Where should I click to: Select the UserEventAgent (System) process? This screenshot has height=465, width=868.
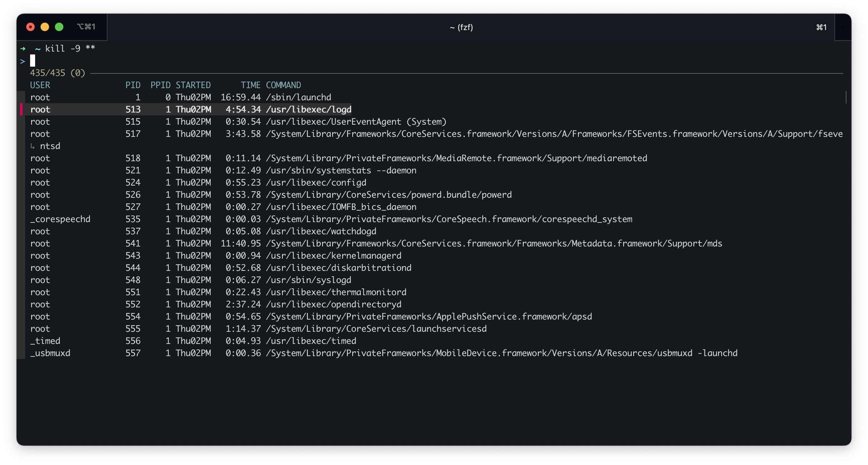(x=356, y=122)
